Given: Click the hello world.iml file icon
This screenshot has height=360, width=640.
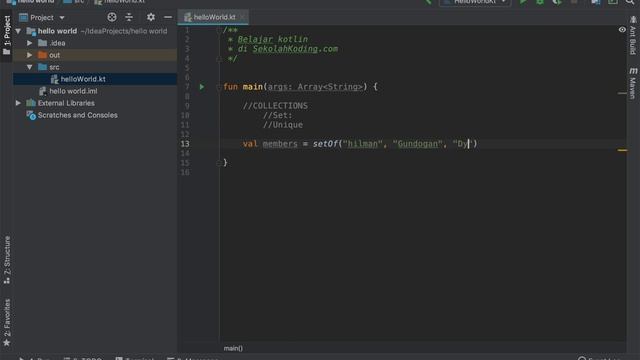Looking at the screenshot, I should coord(42,91).
